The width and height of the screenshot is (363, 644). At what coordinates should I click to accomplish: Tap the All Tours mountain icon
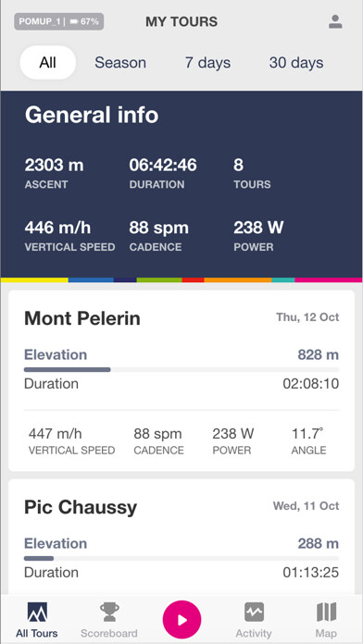(x=37, y=613)
